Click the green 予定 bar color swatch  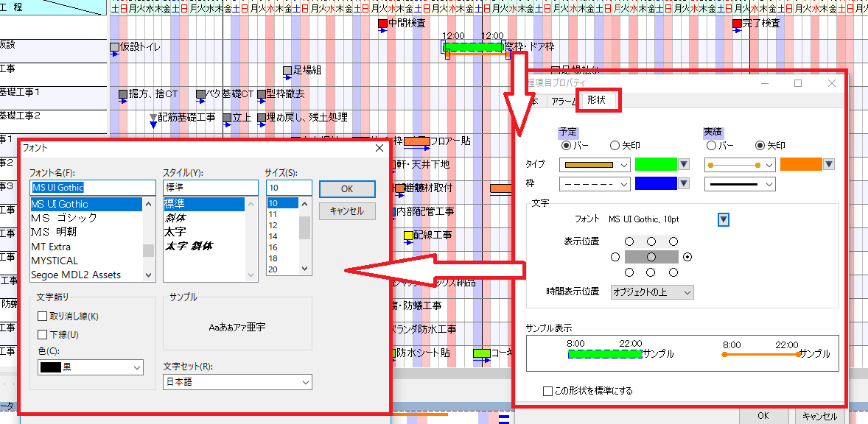pos(655,164)
